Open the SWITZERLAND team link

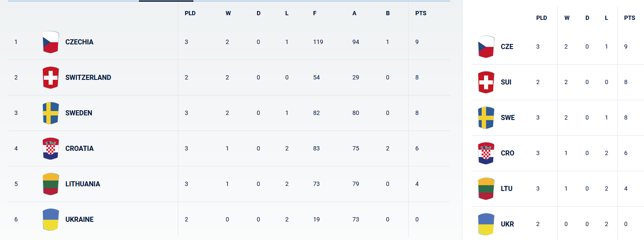click(88, 78)
